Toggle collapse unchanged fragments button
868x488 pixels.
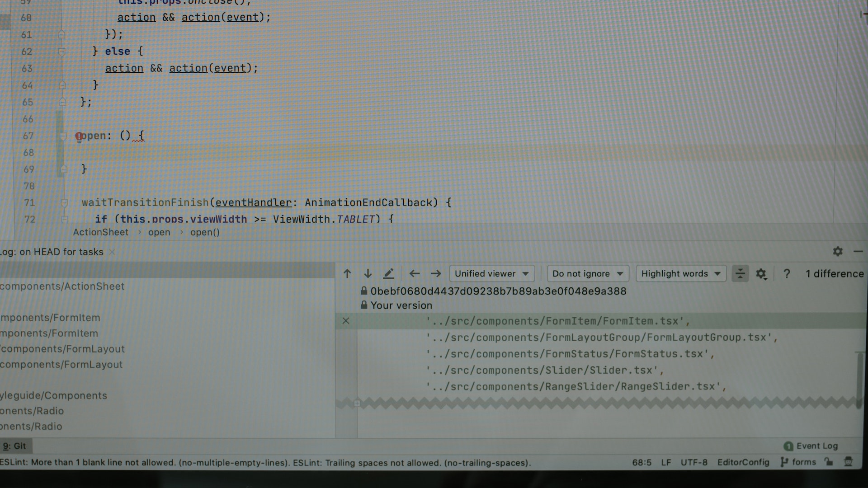point(740,274)
